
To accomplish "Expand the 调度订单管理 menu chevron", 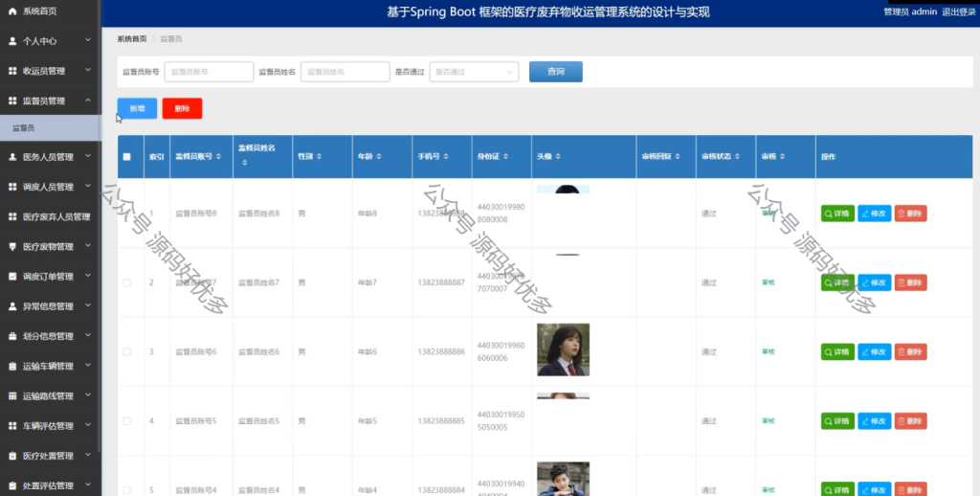I will (x=88, y=275).
